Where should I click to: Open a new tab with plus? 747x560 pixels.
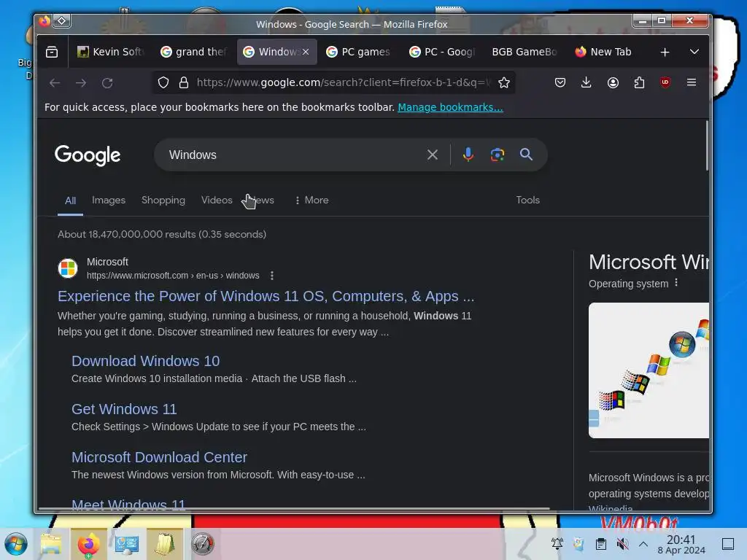665,52
